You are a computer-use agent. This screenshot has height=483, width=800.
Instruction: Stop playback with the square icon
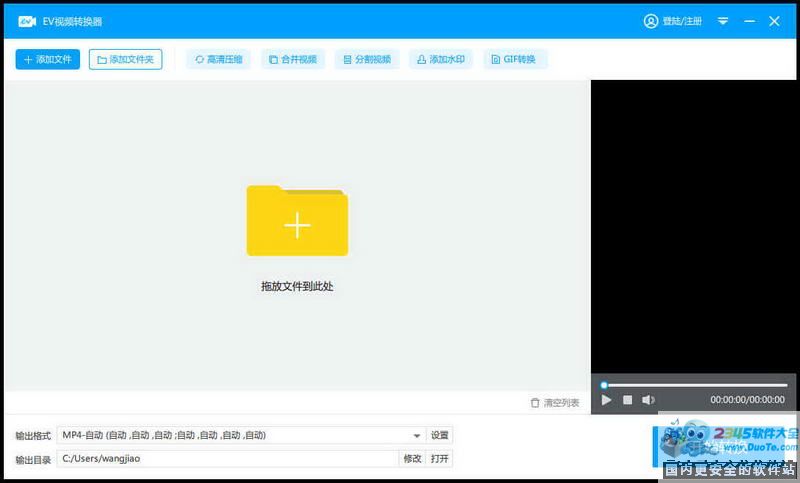click(628, 400)
